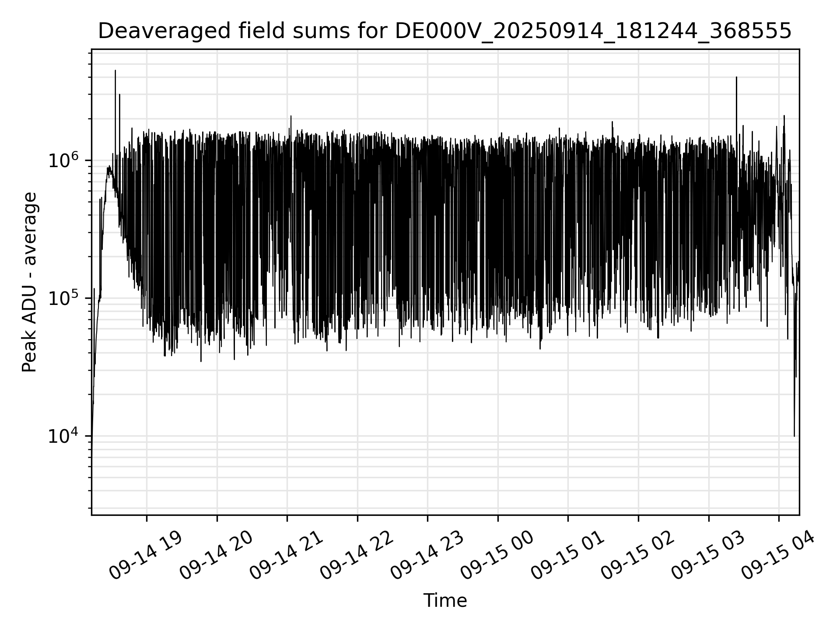Click the 09-15 02 tick label
This screenshot has width=840, height=630.
pyautogui.click(x=637, y=556)
